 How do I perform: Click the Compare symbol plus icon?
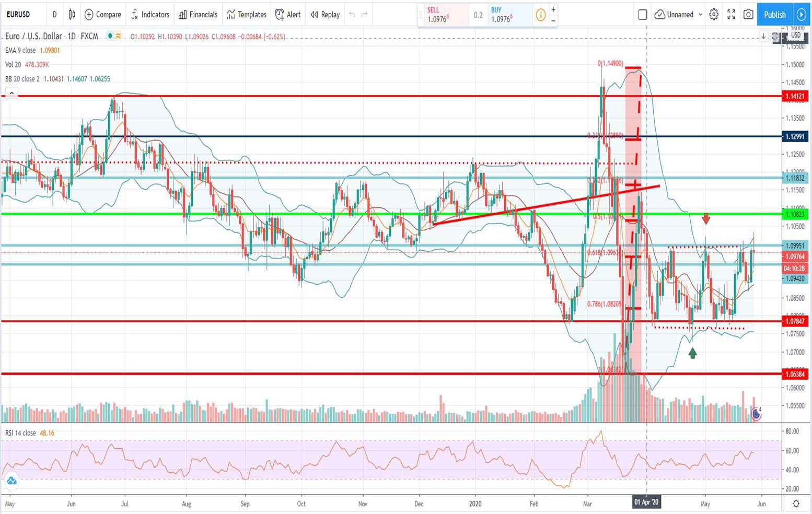[89, 15]
